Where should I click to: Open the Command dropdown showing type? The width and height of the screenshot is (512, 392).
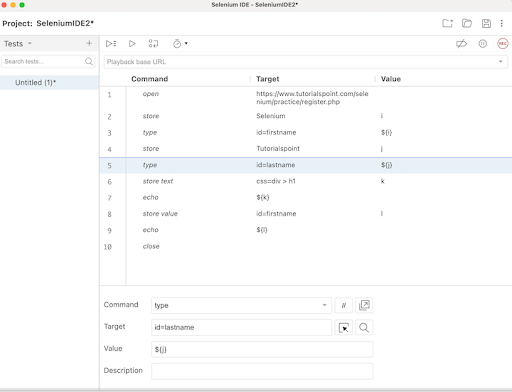(241, 305)
